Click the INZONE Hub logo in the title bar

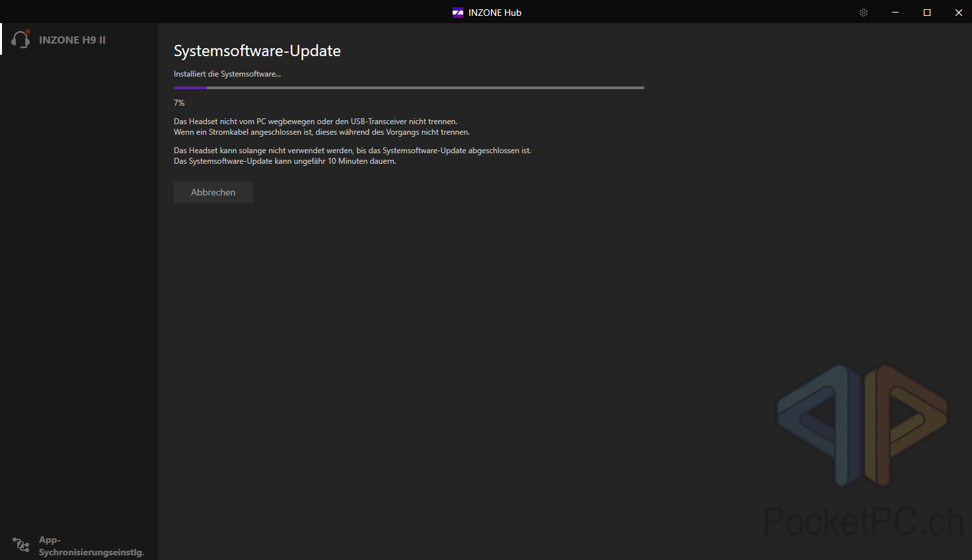pos(458,13)
